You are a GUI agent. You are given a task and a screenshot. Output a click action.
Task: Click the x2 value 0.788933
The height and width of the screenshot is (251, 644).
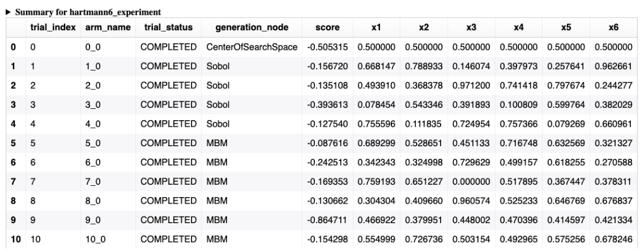[424, 66]
